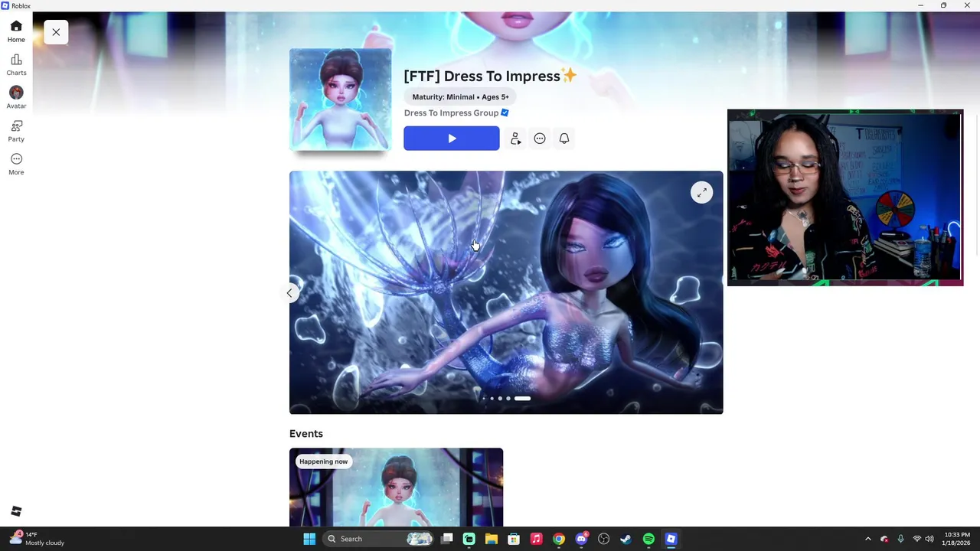Select the last carousel page indicator
980x551 pixels.
tap(522, 399)
